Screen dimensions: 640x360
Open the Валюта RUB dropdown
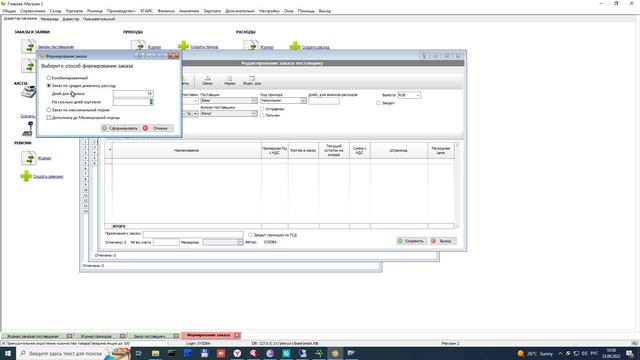[x=418, y=95]
